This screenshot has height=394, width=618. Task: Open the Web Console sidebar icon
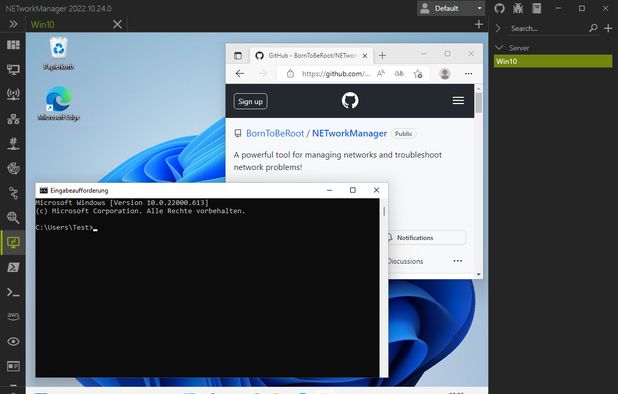(x=13, y=366)
